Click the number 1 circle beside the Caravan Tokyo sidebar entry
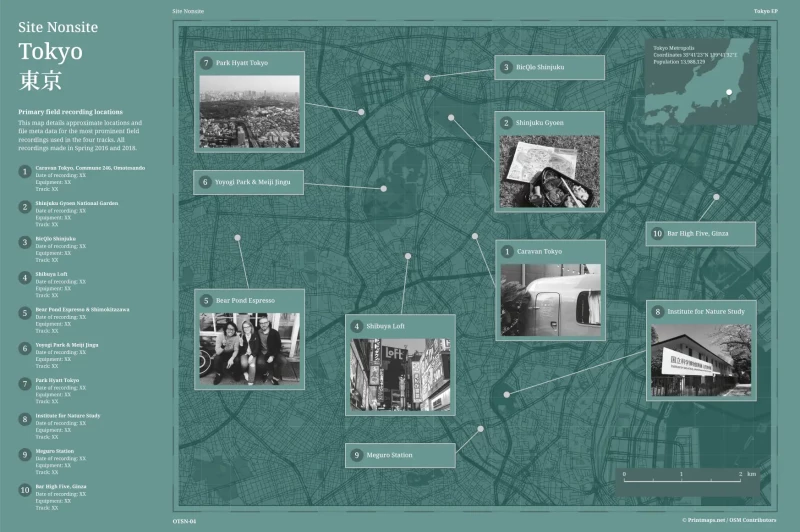The image size is (800, 532). coord(24,171)
